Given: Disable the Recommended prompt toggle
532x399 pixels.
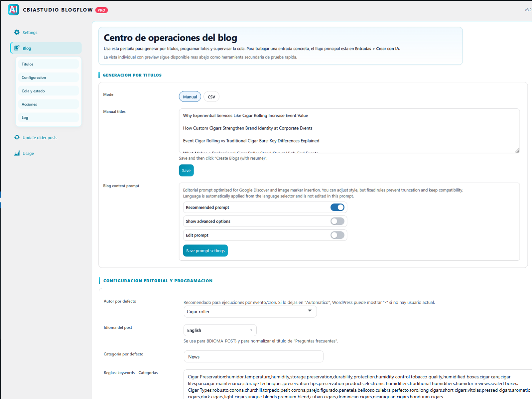Looking at the screenshot, I should 337,207.
